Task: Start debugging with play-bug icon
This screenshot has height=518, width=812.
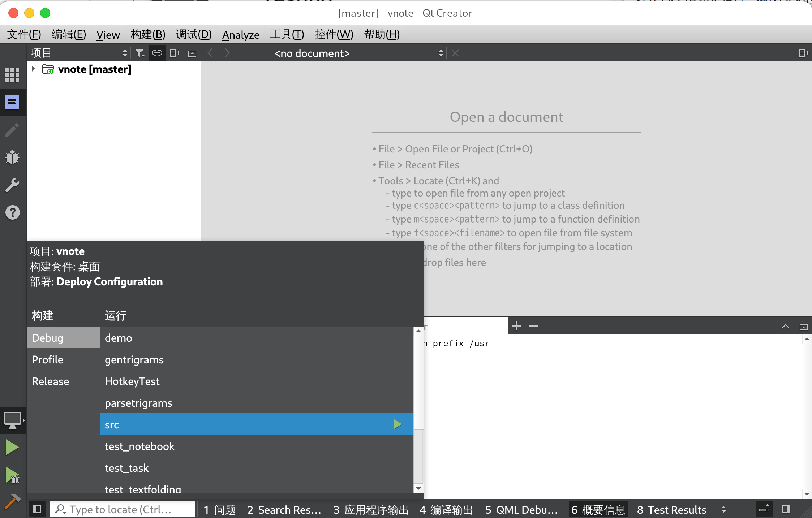Action: click(x=12, y=475)
